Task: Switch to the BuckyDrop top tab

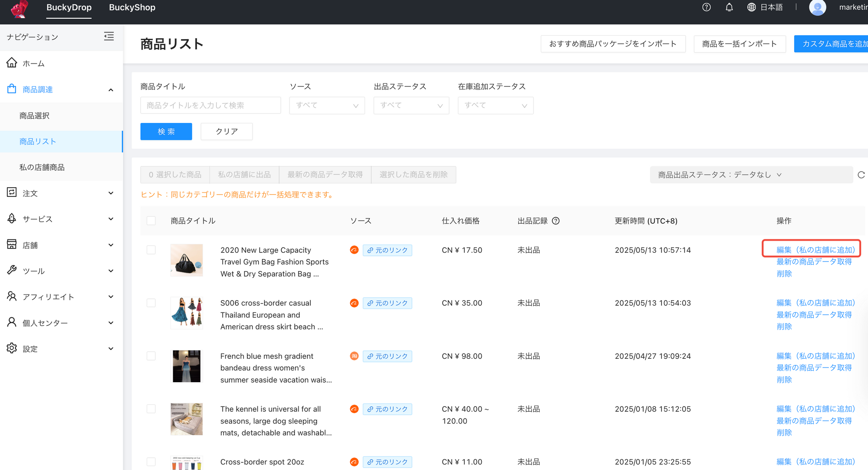Action: pyautogui.click(x=69, y=7)
